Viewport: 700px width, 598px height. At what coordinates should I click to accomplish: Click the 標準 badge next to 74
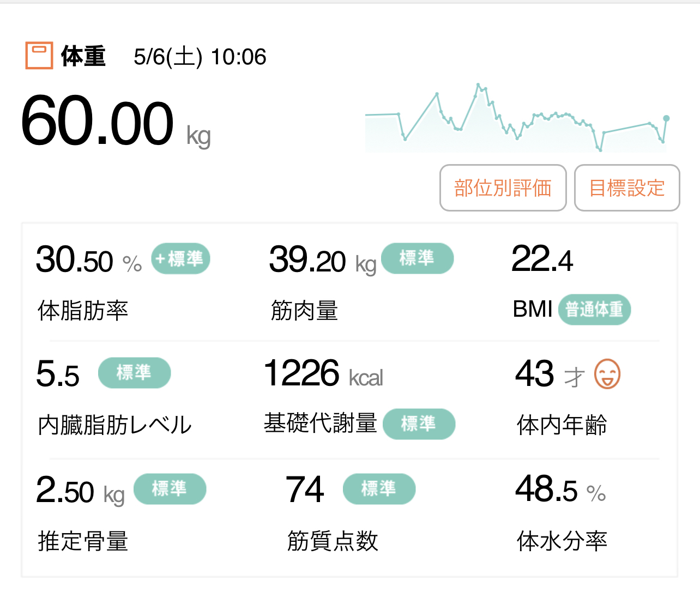pos(379,489)
